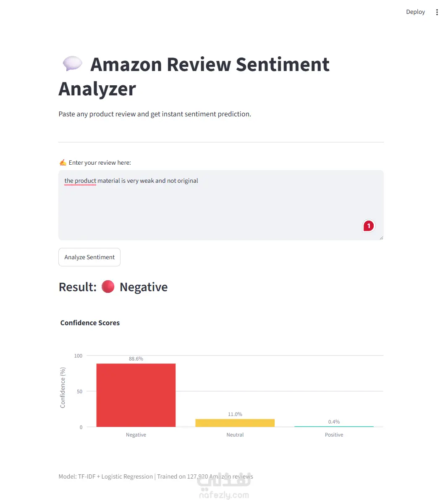Click the underlined words "the product"
This screenshot has height=500, width=448.
(x=80, y=181)
